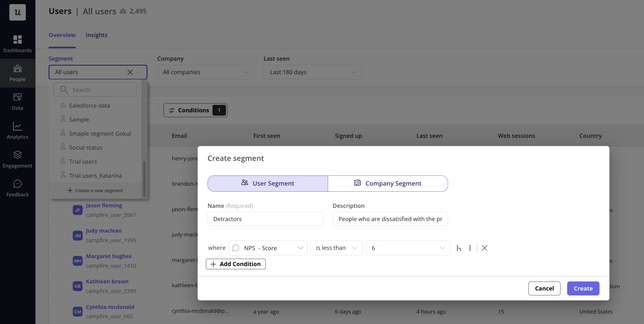Remove the NPS Score condition
Screen dimensions: 644x324
click(x=485, y=248)
